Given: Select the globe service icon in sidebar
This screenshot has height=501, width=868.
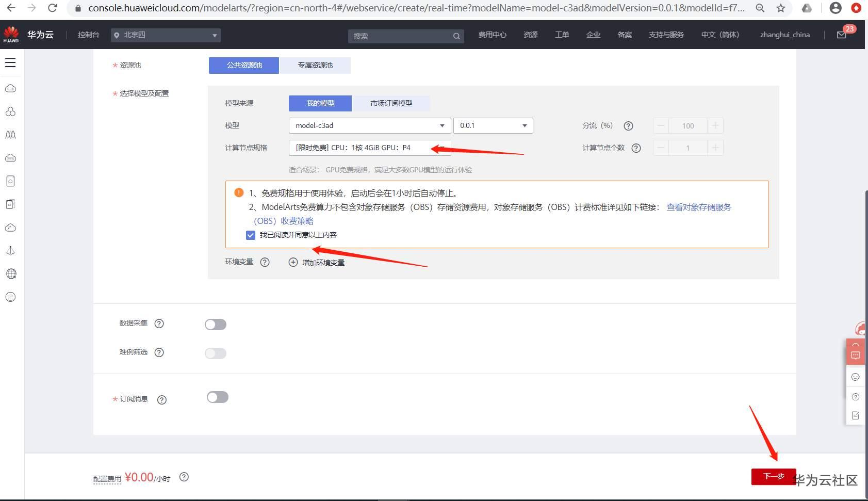Looking at the screenshot, I should tap(10, 273).
